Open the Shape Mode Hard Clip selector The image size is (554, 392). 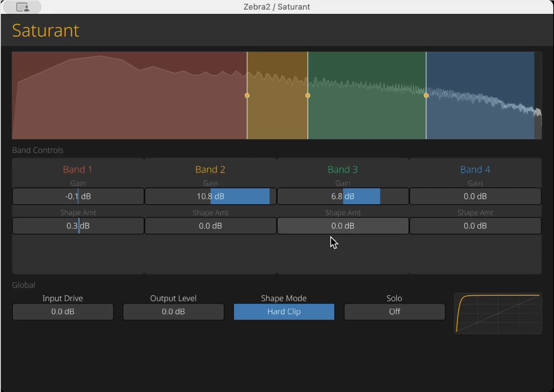(284, 312)
